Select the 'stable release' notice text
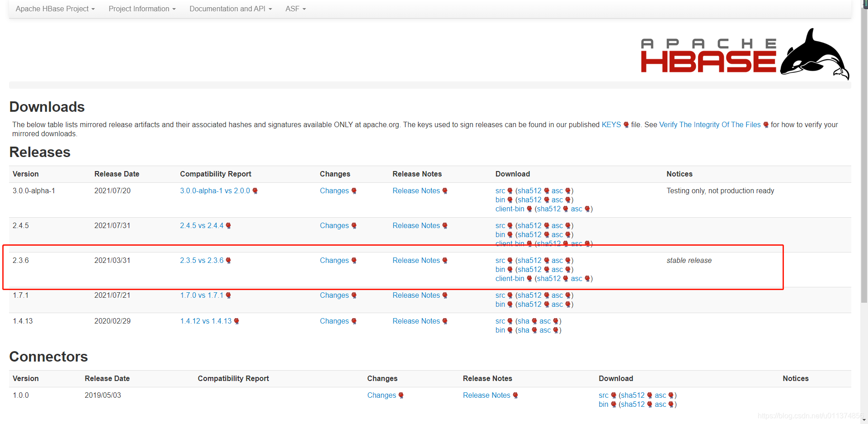Viewport: 868px width, 424px height. tap(689, 260)
